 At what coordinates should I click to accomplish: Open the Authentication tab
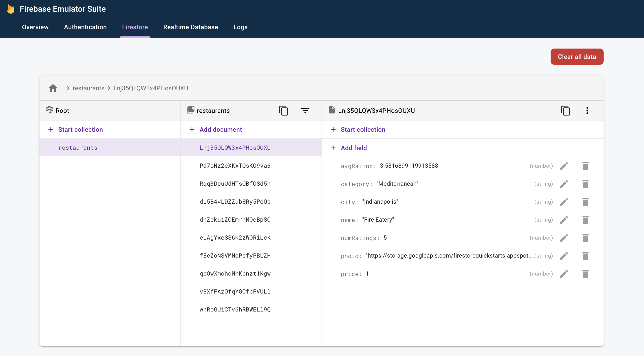[85, 27]
